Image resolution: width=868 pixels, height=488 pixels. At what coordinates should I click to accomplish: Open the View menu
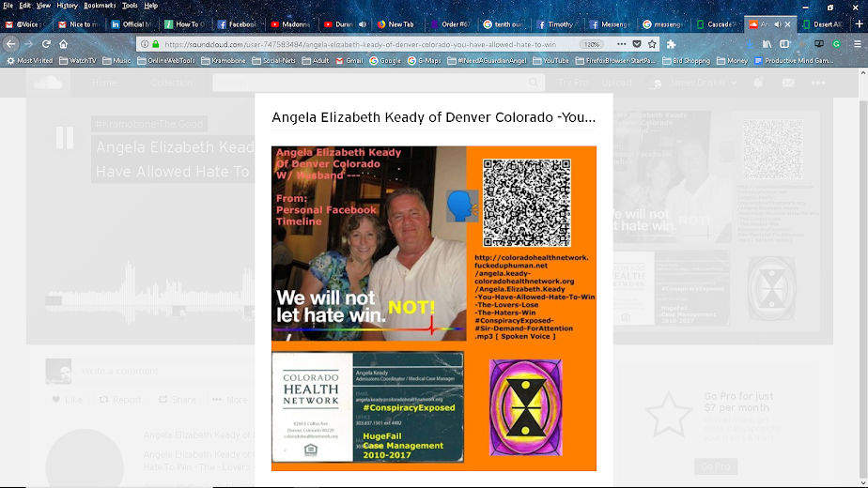43,6
